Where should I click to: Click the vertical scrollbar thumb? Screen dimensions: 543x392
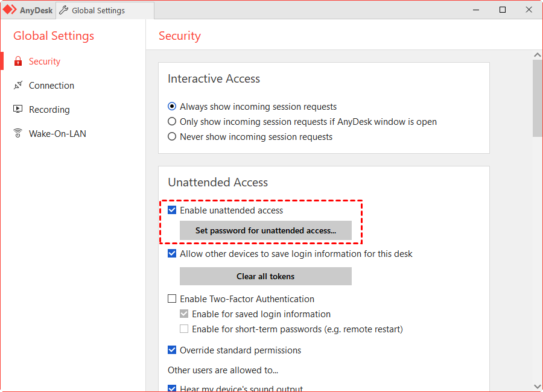click(538, 98)
